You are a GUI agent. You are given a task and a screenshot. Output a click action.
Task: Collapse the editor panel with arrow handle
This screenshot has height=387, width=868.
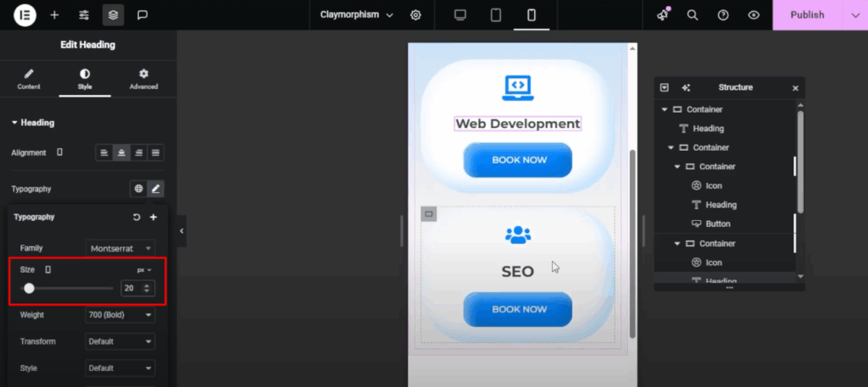[181, 231]
